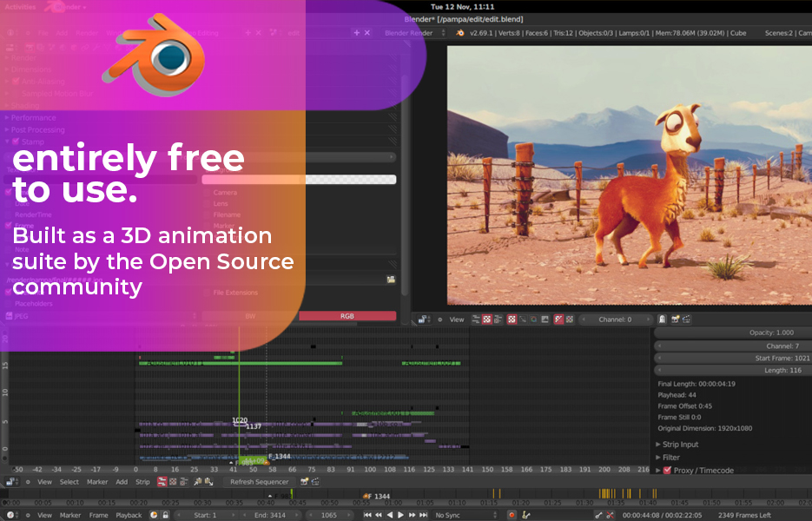Open the file browser folder icon

[391, 280]
